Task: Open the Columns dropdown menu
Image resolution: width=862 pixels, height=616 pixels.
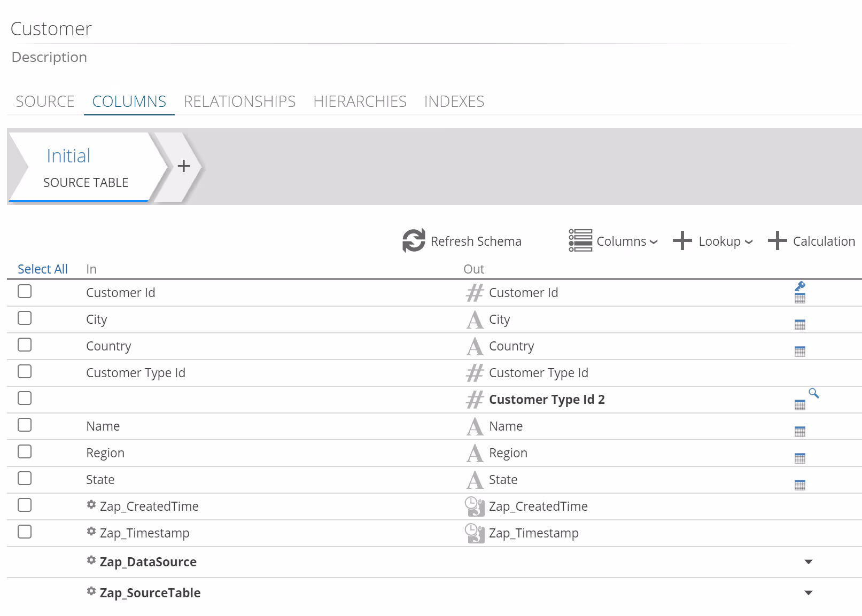Action: [x=613, y=241]
